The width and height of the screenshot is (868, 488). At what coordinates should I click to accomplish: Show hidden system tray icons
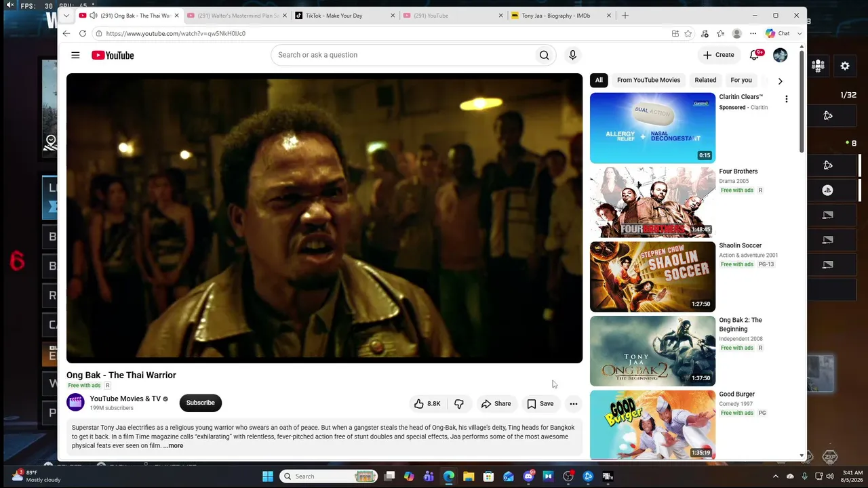776,476
